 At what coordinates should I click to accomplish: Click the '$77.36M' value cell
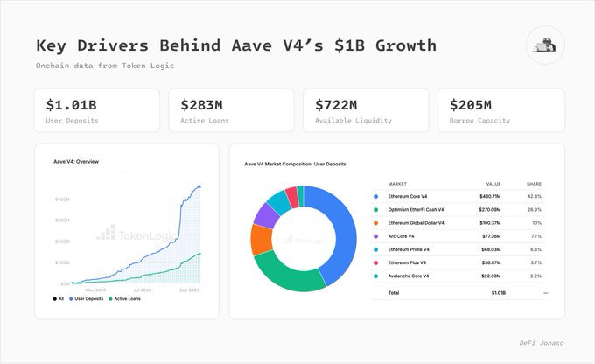492,236
